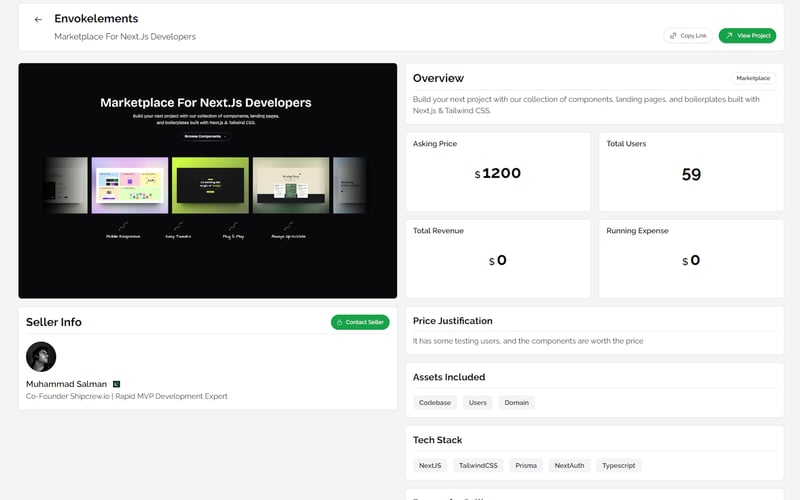800x500 pixels.
Task: Open the project with View Project button
Action: (x=747, y=36)
